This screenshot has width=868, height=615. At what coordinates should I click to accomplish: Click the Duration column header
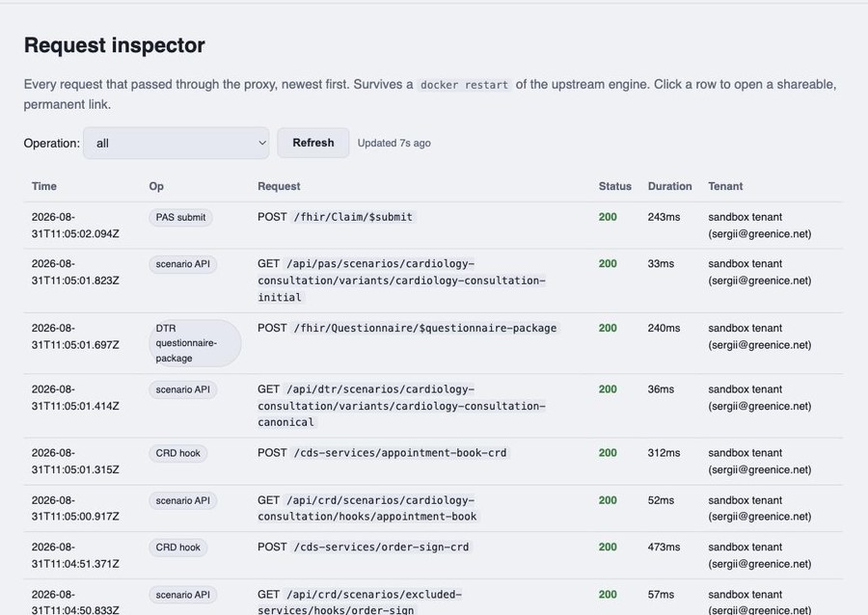tap(669, 186)
